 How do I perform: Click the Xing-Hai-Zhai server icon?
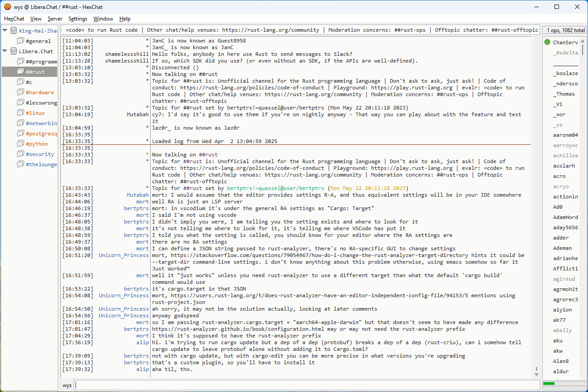click(x=14, y=31)
